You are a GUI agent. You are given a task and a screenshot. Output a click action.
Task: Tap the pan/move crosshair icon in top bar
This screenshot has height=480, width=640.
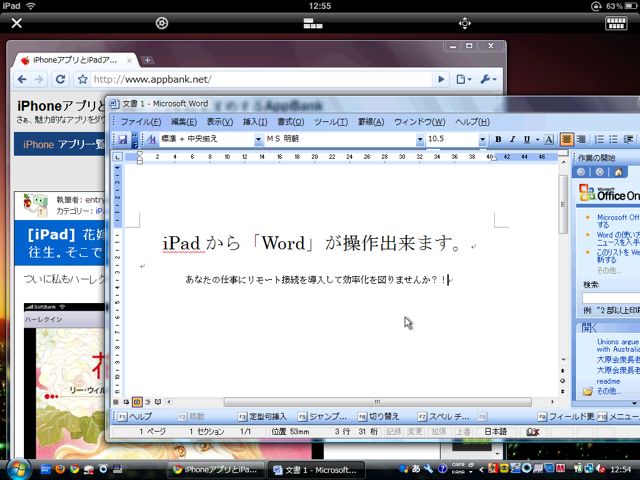(x=464, y=23)
